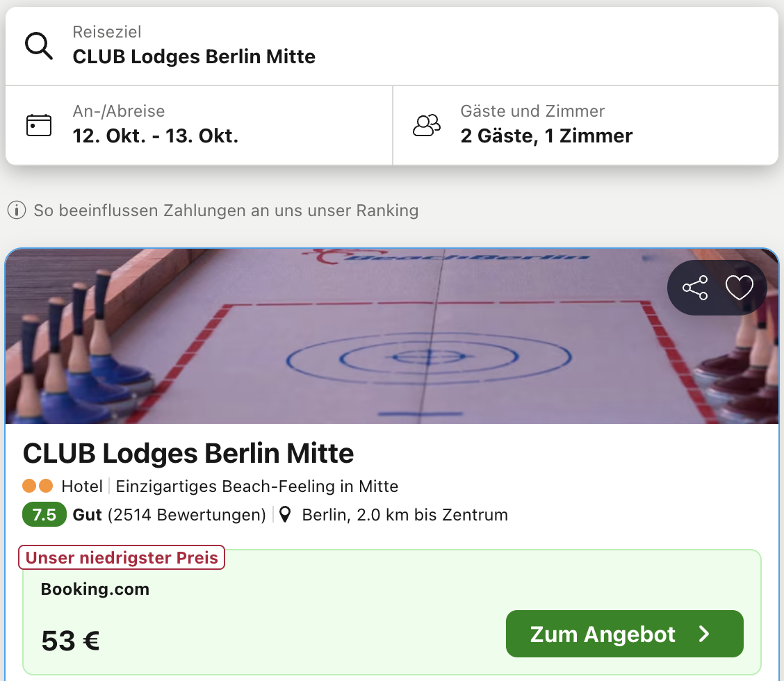Click the 2514 Bewertungen reviews text
The width and height of the screenshot is (784, 681).
tap(187, 515)
